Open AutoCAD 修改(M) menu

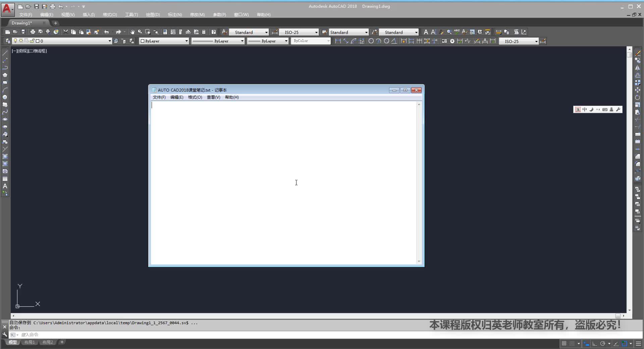(197, 15)
